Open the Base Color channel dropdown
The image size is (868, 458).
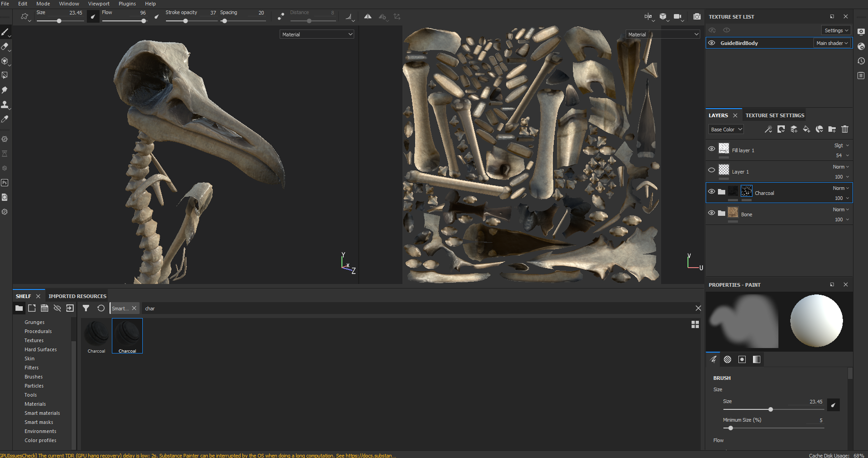tap(726, 129)
